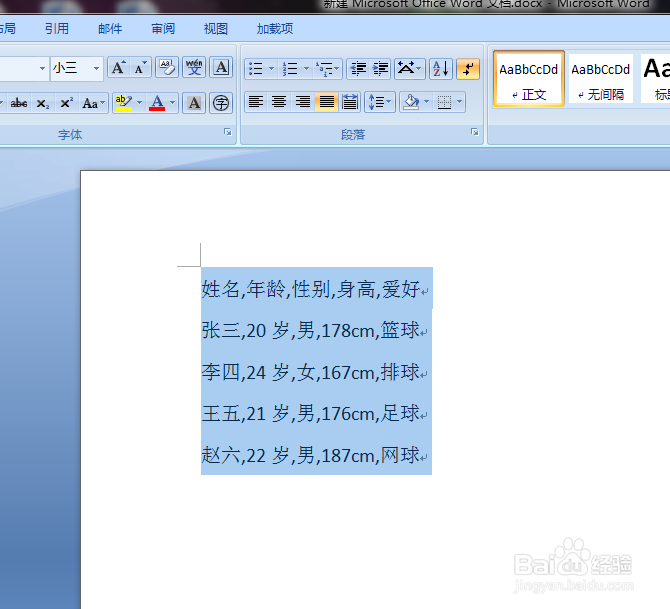Toggle subscript formatting
Image resolution: width=670 pixels, height=609 pixels.
point(42,103)
